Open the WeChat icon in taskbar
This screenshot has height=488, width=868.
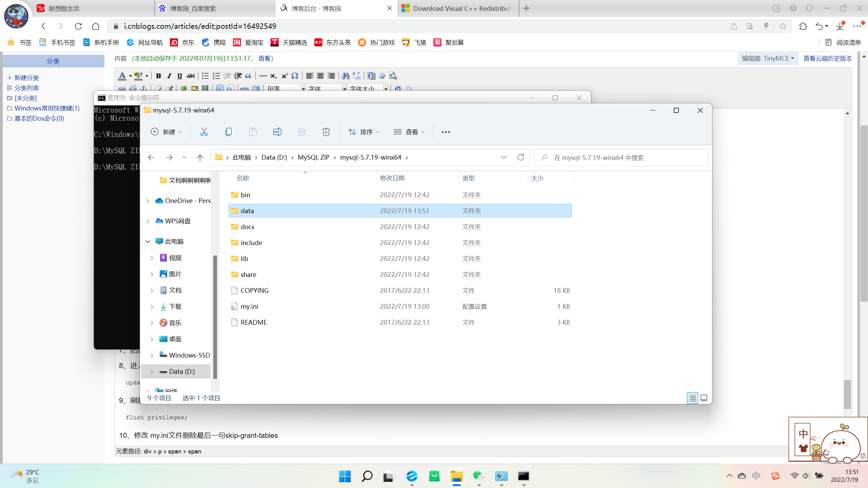(x=478, y=476)
